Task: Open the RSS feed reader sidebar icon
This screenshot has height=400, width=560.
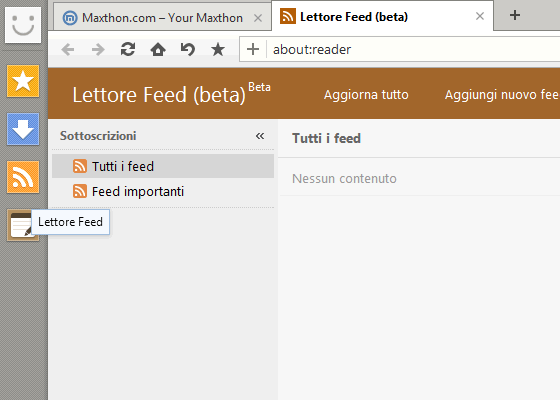Action: tap(23, 177)
